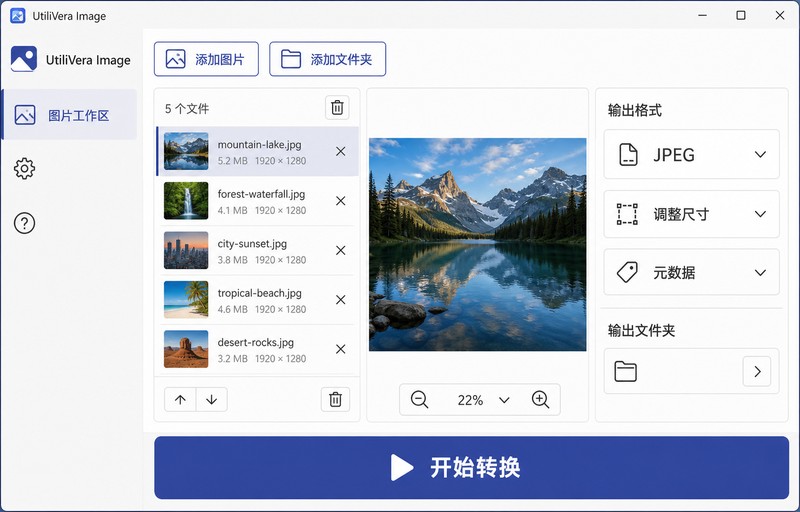Remove desert-rocks.jpg from the list
This screenshot has width=800, height=512.
pos(340,349)
